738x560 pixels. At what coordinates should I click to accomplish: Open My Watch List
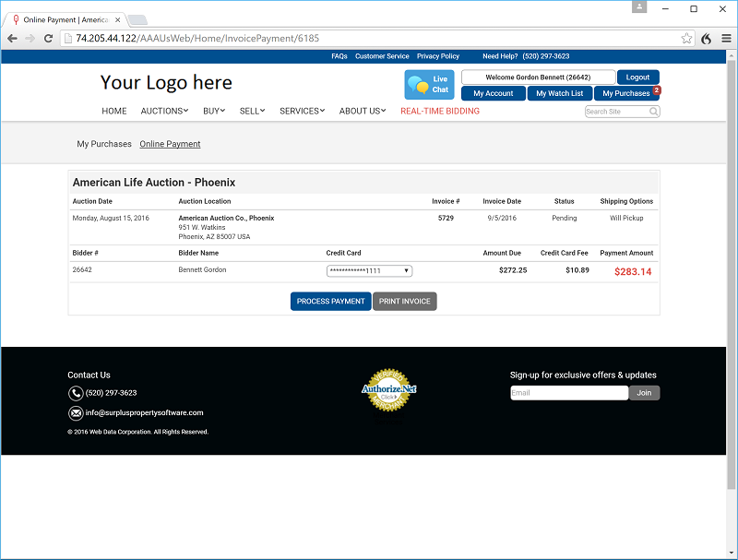pyautogui.click(x=560, y=93)
